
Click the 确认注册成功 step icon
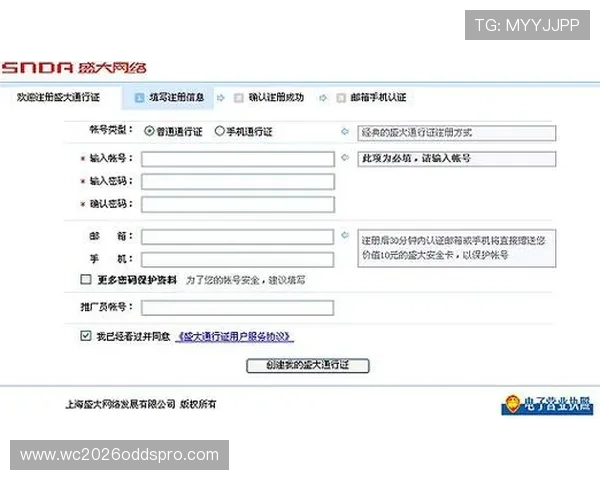(238, 98)
